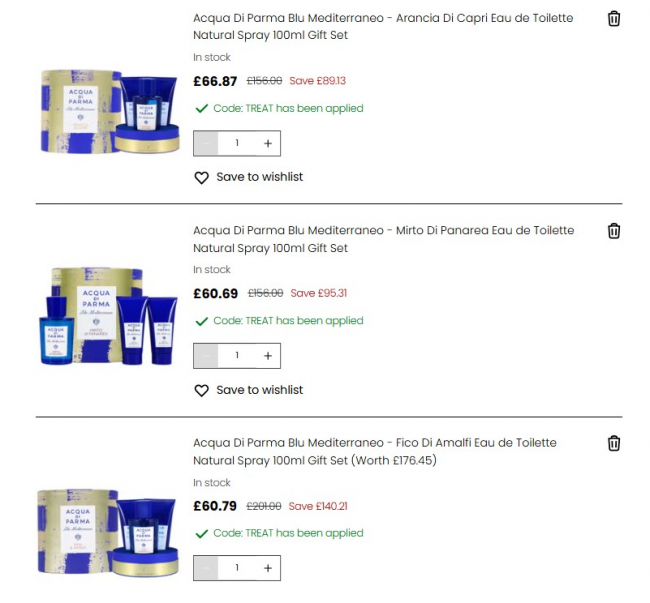Open Mirto Di Panarea product title link
The image size is (650, 603).
tap(383, 239)
